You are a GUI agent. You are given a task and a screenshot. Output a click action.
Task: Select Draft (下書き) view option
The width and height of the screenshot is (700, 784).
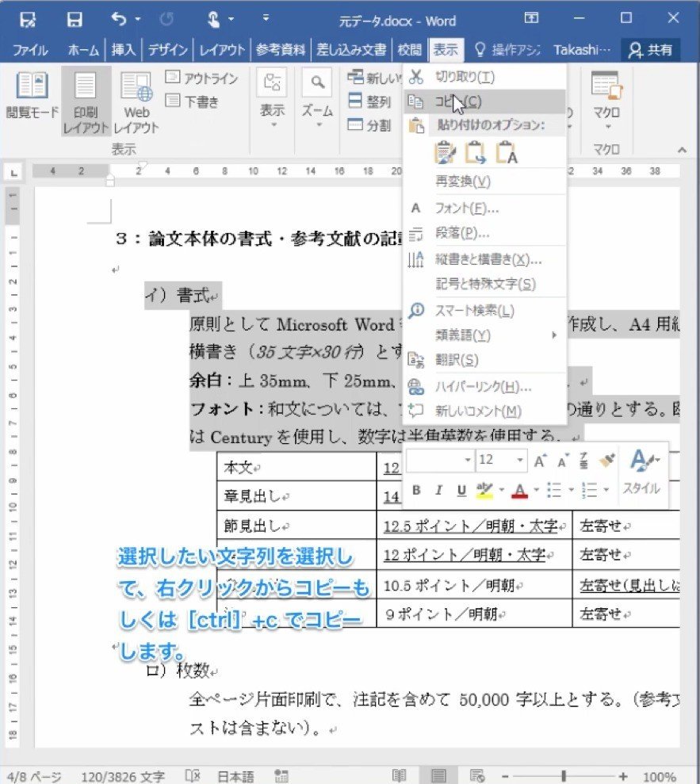(192, 101)
